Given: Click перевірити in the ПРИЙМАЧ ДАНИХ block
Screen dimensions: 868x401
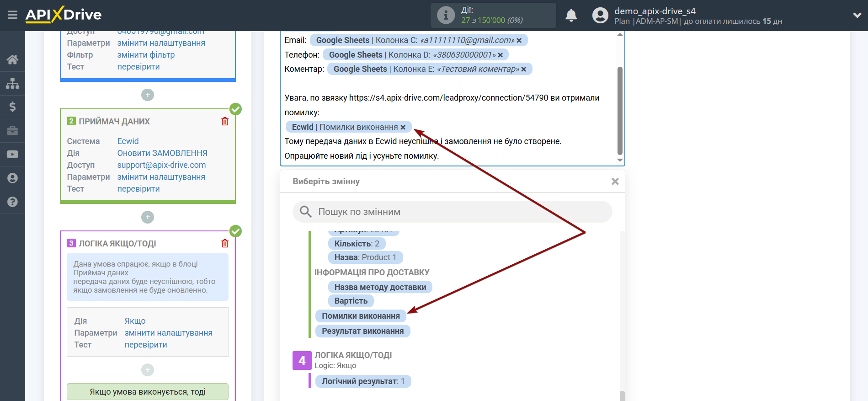Looking at the screenshot, I should (138, 189).
